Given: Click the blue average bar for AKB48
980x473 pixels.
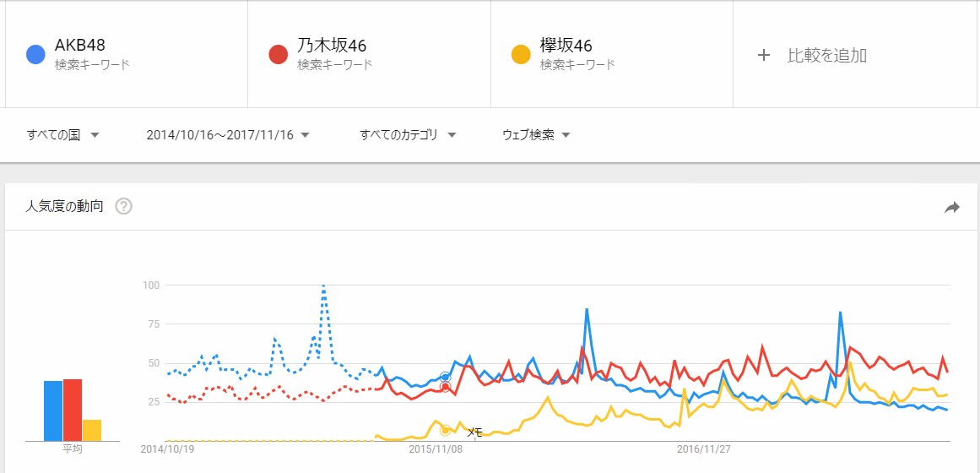Looking at the screenshot, I should coord(53,411).
